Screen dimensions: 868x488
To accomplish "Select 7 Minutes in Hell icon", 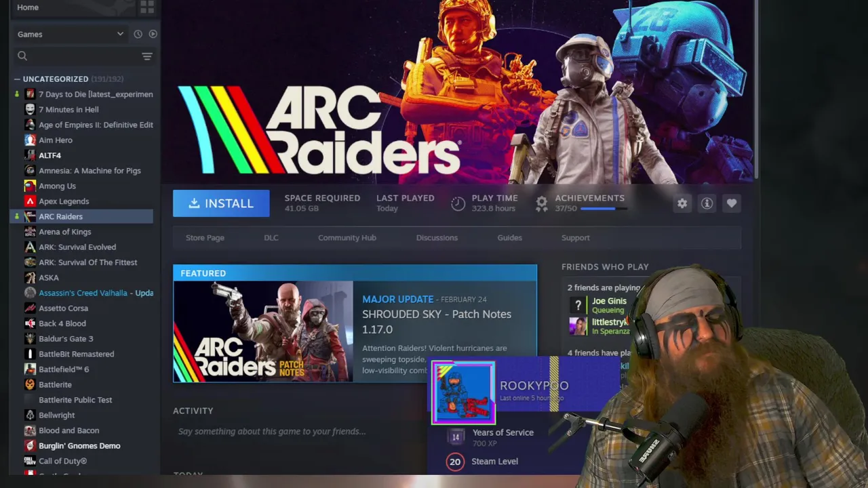I will pyautogui.click(x=30, y=109).
